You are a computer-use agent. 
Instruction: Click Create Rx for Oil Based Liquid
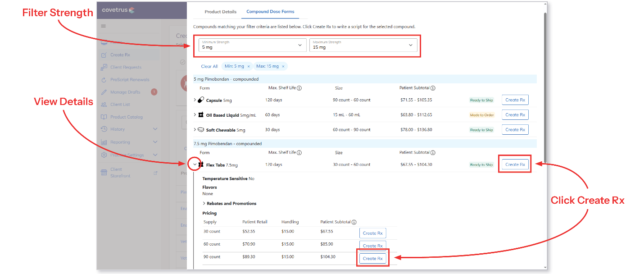click(x=515, y=115)
